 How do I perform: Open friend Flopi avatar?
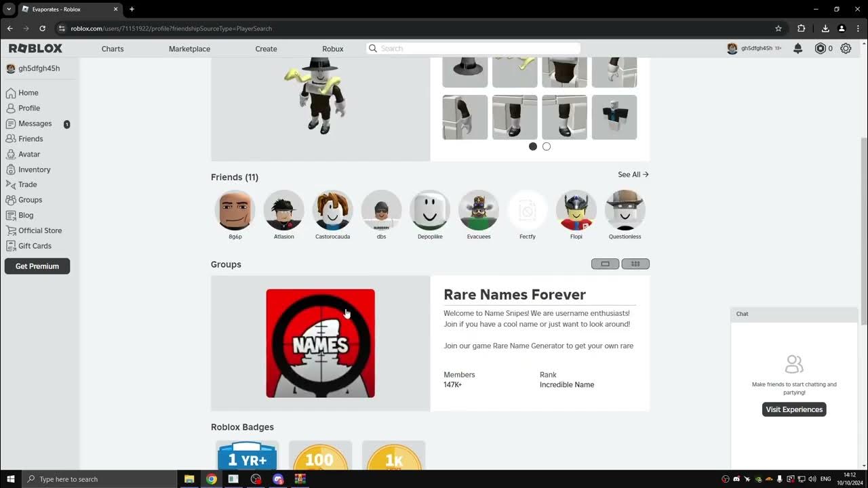pos(576,210)
